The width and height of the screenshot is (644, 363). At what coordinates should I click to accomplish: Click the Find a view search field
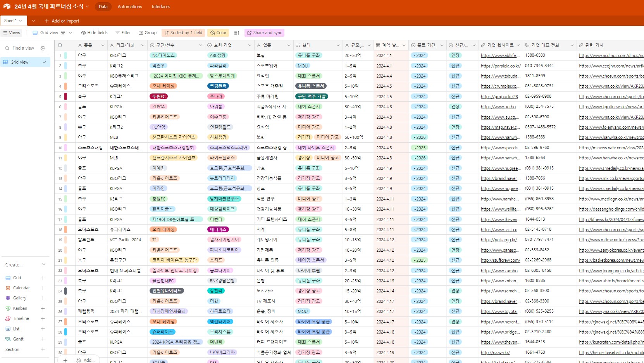click(23, 48)
